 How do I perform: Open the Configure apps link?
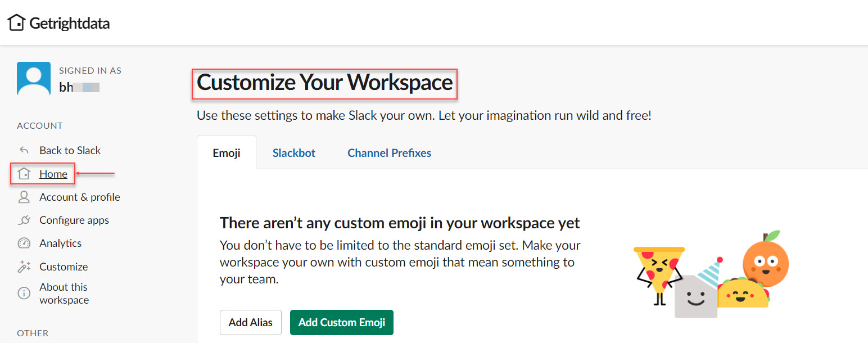pyautogui.click(x=74, y=220)
